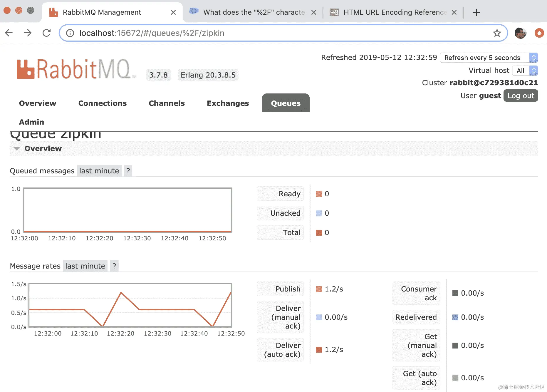Toggle Deliver (auto ack) color swatch
Screen dimensions: 547x392
point(319,350)
